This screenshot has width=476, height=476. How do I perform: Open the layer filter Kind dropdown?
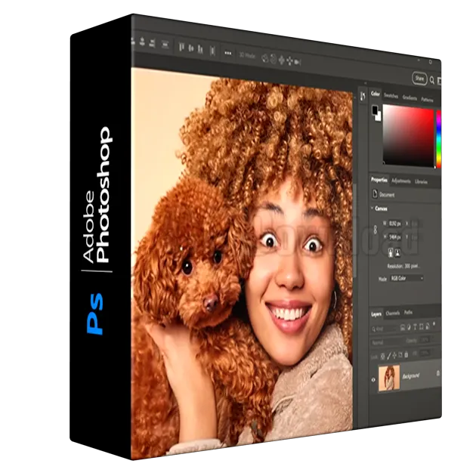click(x=384, y=329)
